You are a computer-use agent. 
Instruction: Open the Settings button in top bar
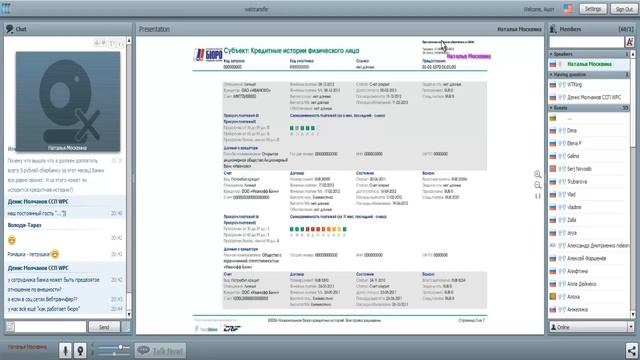593,9
